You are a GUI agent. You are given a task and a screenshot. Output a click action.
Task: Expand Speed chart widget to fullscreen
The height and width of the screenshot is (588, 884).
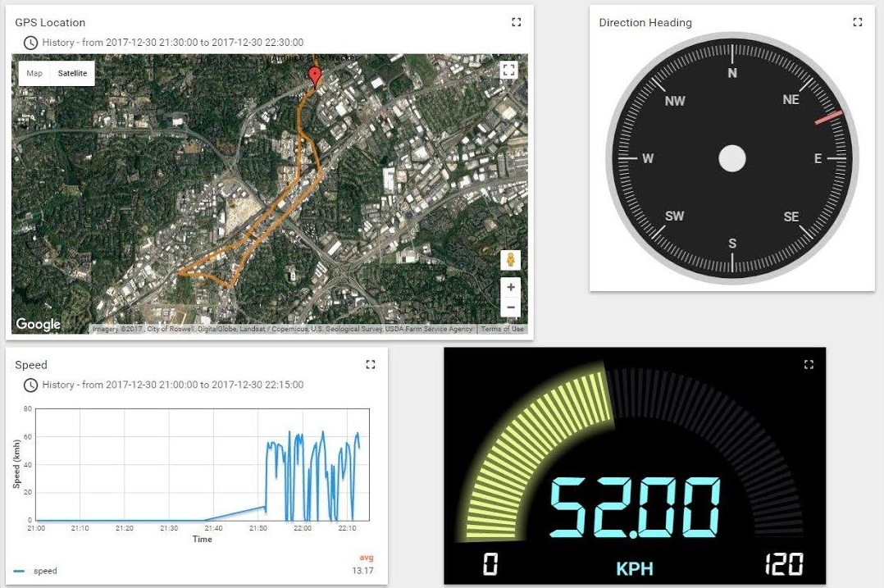tap(371, 364)
